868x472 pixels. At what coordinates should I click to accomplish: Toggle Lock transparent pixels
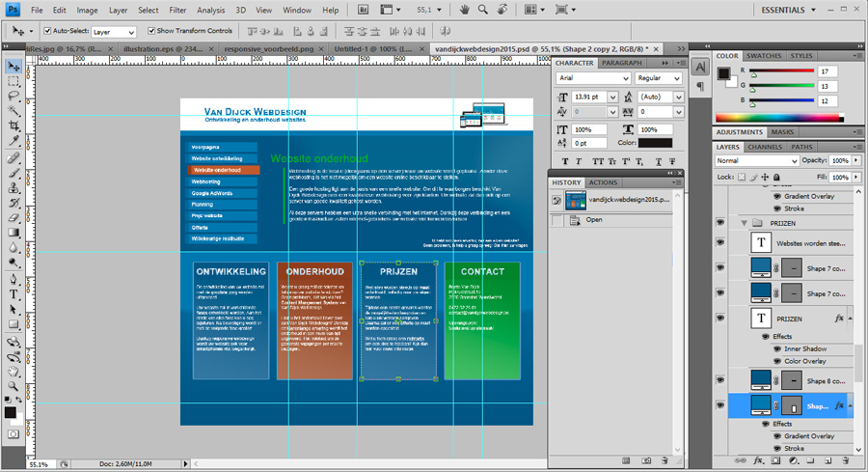tap(742, 178)
